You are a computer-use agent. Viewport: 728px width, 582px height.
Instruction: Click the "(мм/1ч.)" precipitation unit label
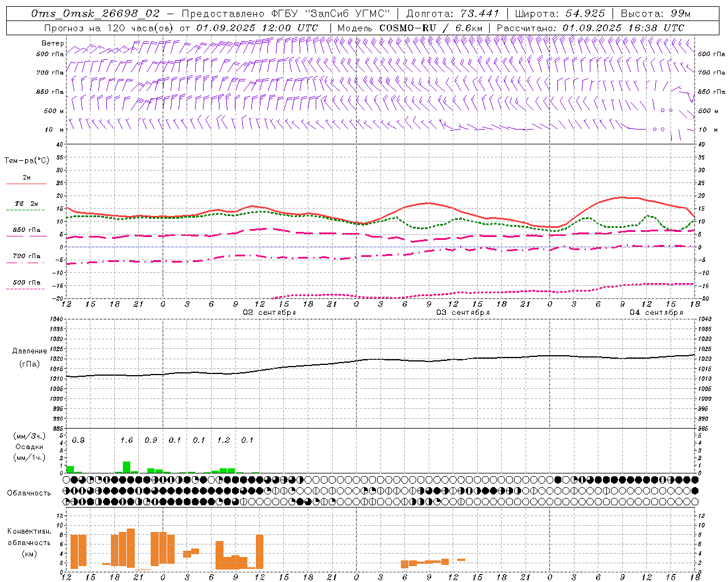pyautogui.click(x=30, y=458)
